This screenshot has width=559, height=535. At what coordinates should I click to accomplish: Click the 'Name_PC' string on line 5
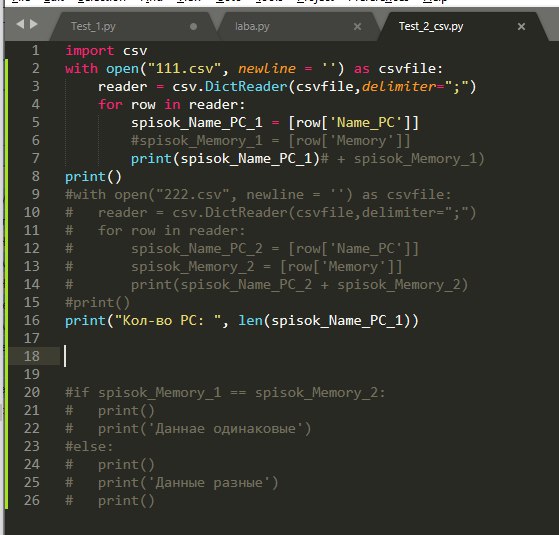(366, 123)
